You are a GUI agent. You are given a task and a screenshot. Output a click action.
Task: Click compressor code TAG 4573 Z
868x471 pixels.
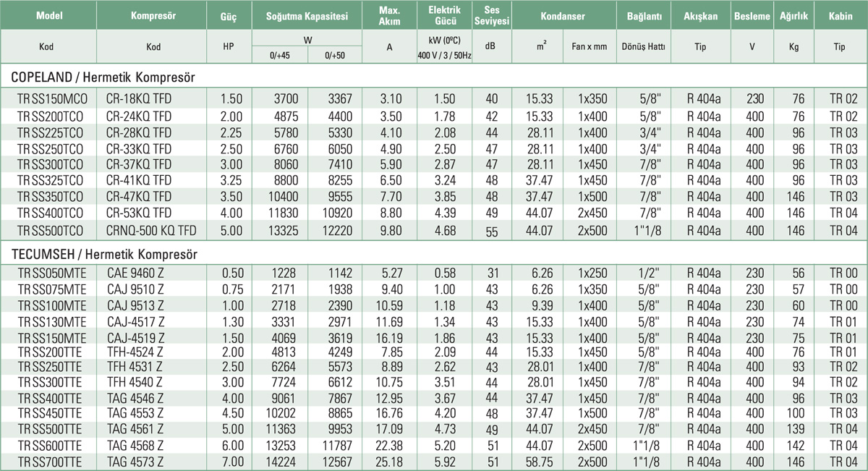[x=135, y=461]
